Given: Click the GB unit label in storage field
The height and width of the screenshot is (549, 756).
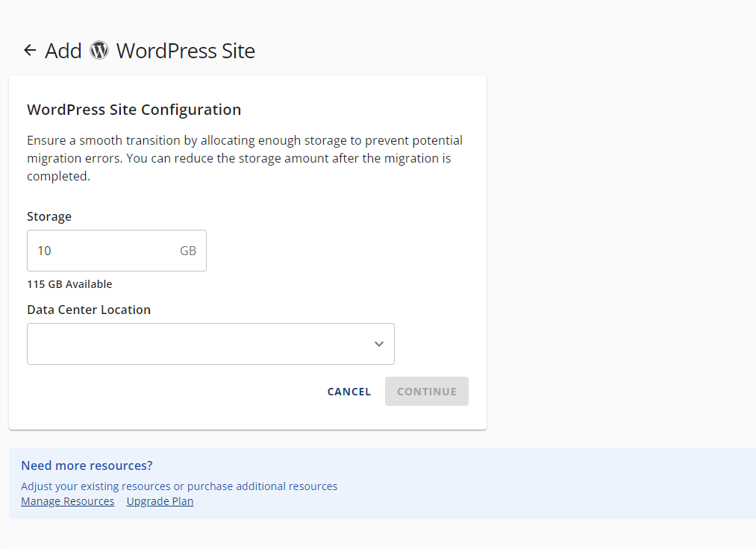Looking at the screenshot, I should 188,251.
